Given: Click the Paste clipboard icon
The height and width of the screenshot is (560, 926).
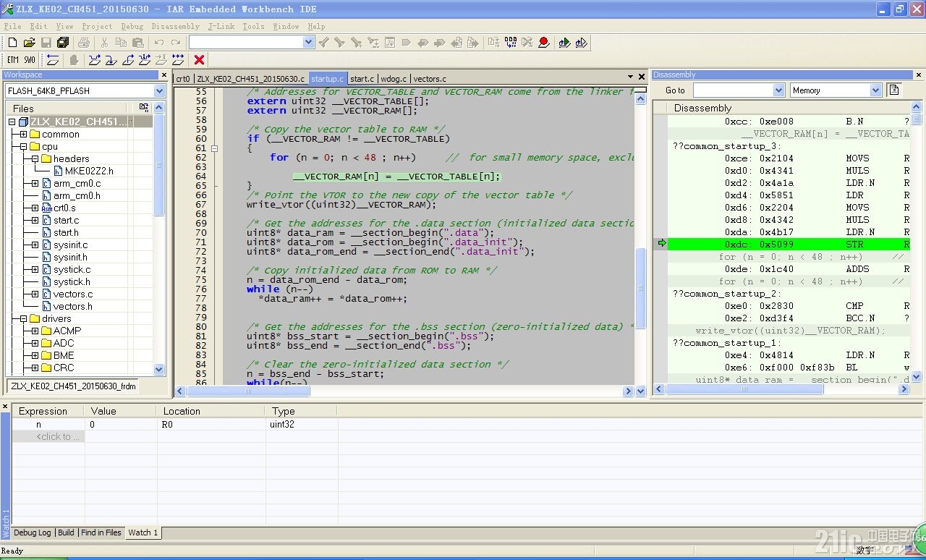Looking at the screenshot, I should point(137,43).
